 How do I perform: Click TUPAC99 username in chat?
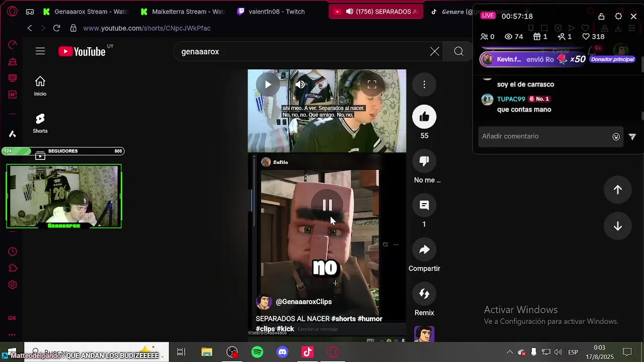pos(511,99)
